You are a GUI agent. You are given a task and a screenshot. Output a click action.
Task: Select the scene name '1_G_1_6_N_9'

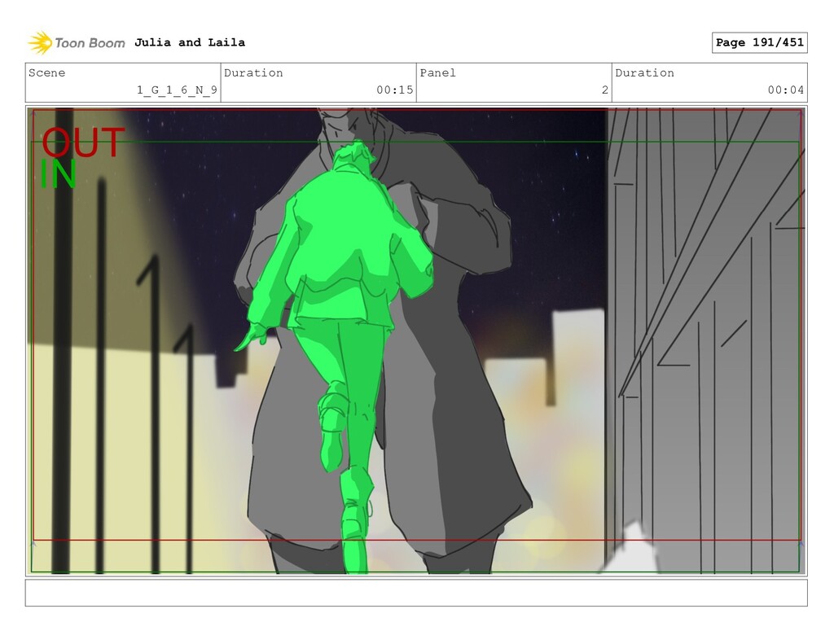[x=177, y=90]
